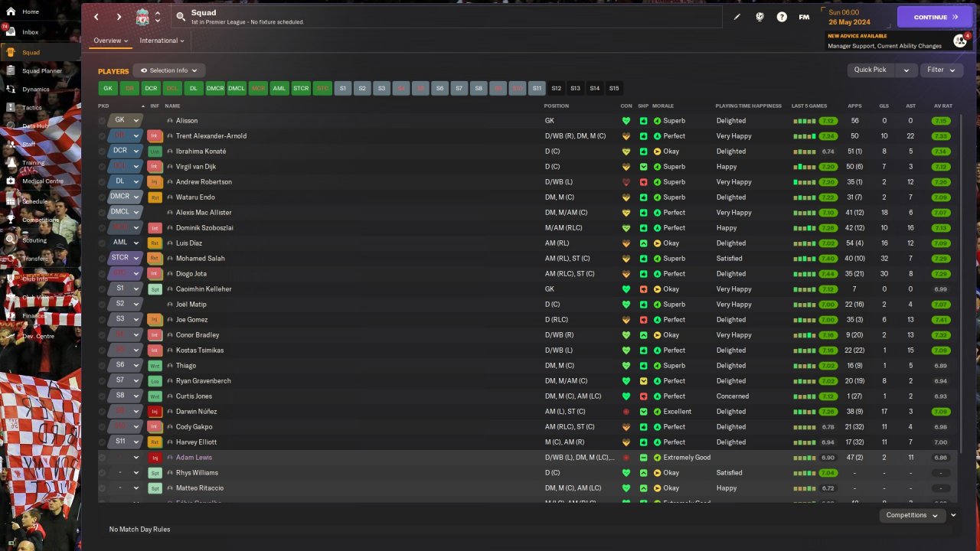Click Andrew Robertson's red match sharpness icon

643,182
